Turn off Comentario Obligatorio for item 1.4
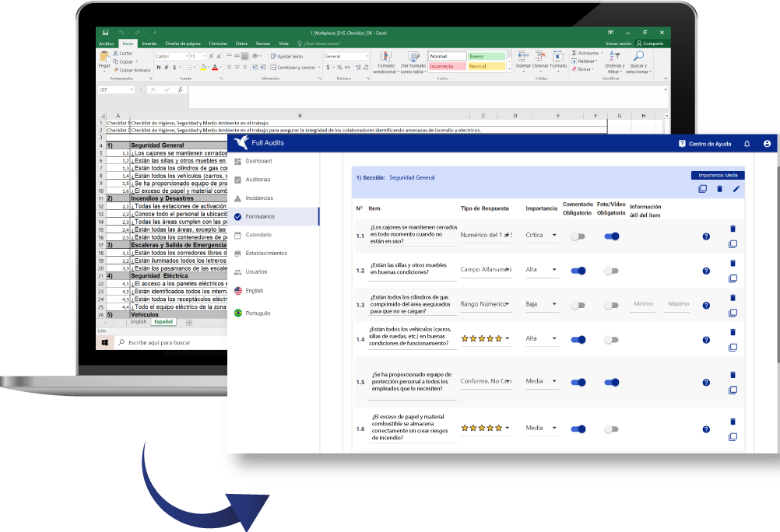This screenshot has height=532, width=780. pos(578,340)
